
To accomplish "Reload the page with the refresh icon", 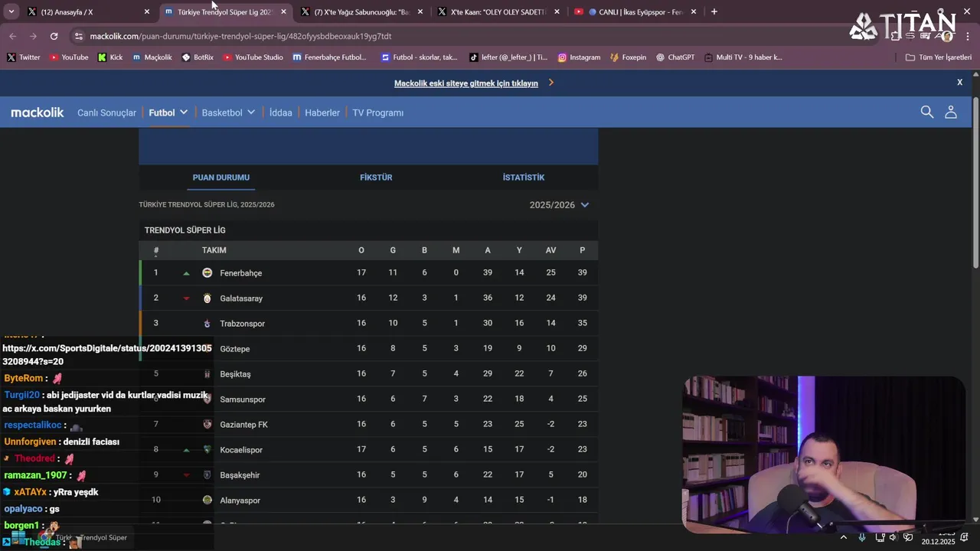I will pyautogui.click(x=54, y=36).
